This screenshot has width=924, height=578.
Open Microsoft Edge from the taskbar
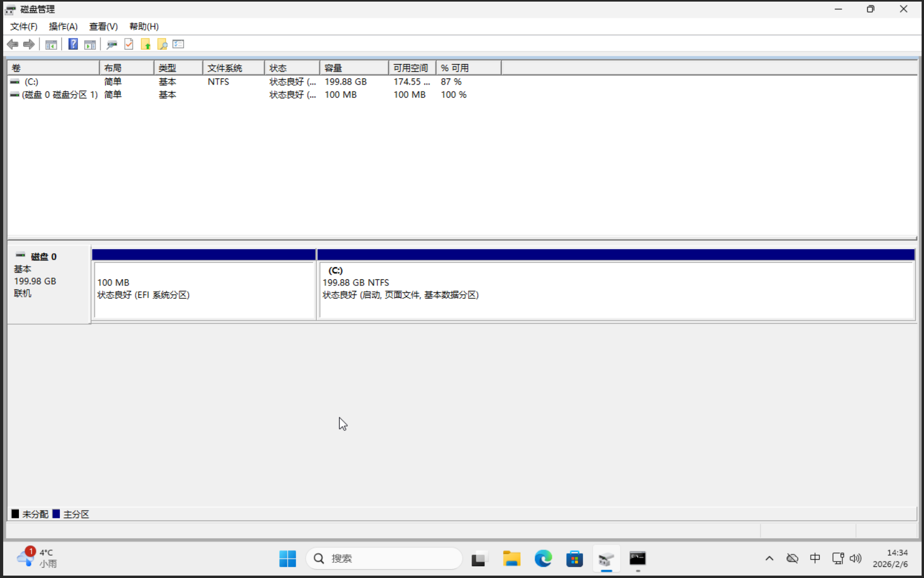[x=543, y=558]
